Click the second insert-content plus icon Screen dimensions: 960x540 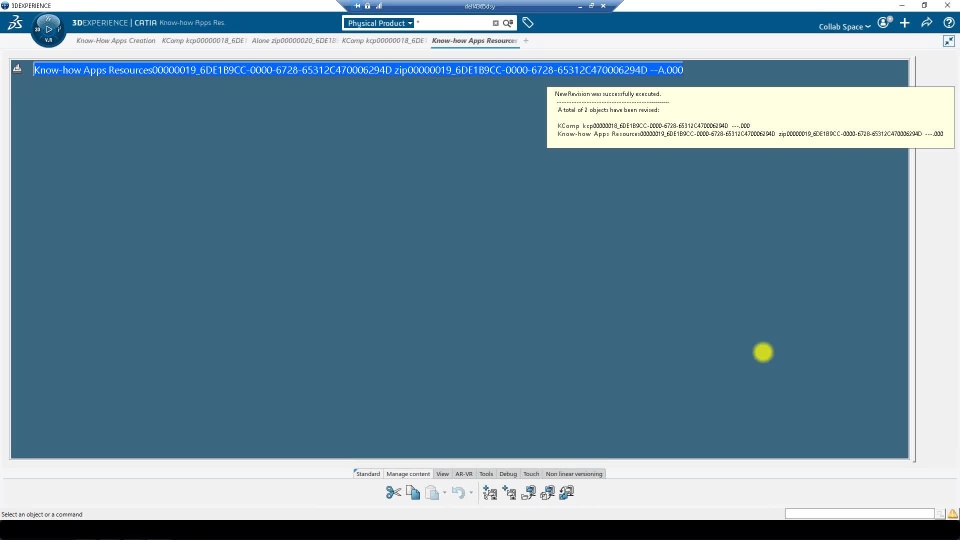tap(509, 492)
